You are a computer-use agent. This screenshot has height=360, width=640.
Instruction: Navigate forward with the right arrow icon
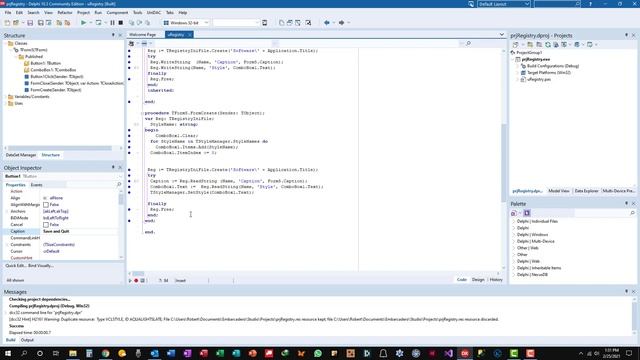click(342, 23)
